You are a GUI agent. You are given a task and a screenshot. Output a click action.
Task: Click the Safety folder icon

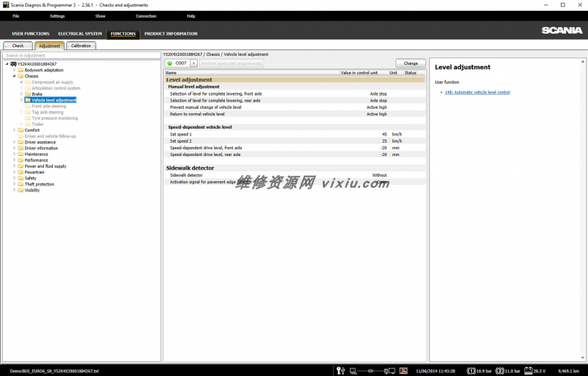pos(21,178)
